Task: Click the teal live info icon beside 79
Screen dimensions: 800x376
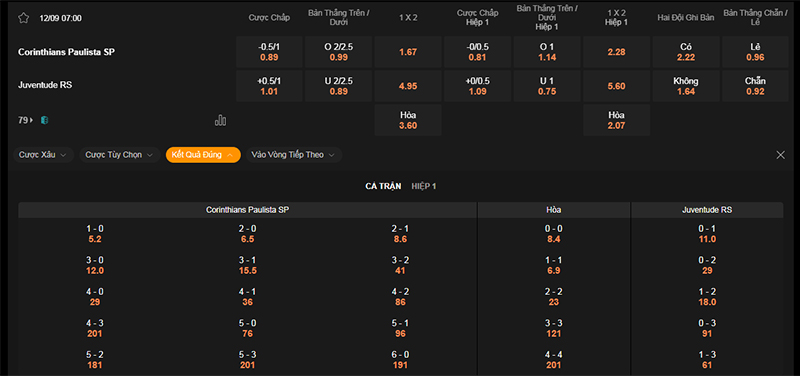Action: (44, 120)
